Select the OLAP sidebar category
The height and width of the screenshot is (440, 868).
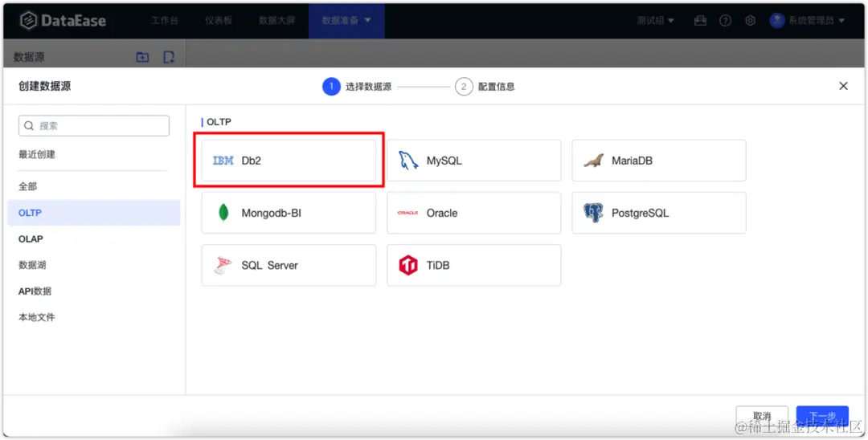pos(31,238)
